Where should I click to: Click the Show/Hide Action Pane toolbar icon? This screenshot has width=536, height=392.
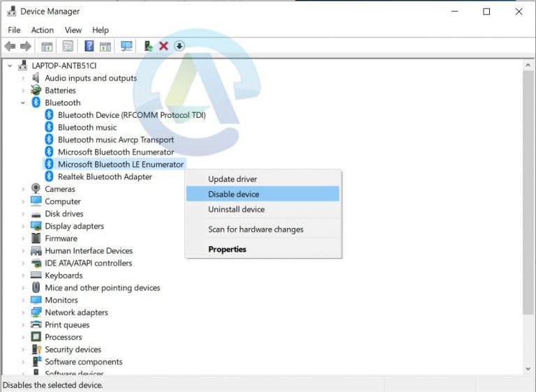(105, 46)
